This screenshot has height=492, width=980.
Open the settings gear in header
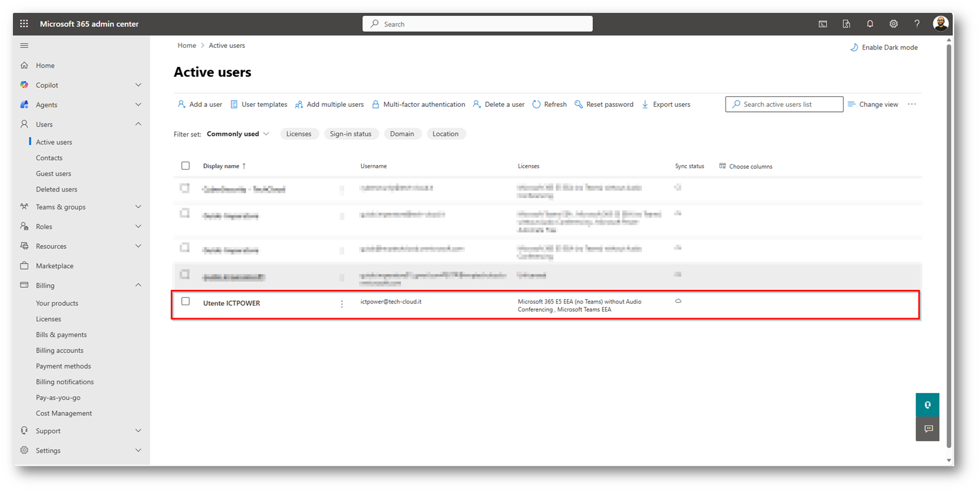[893, 24]
